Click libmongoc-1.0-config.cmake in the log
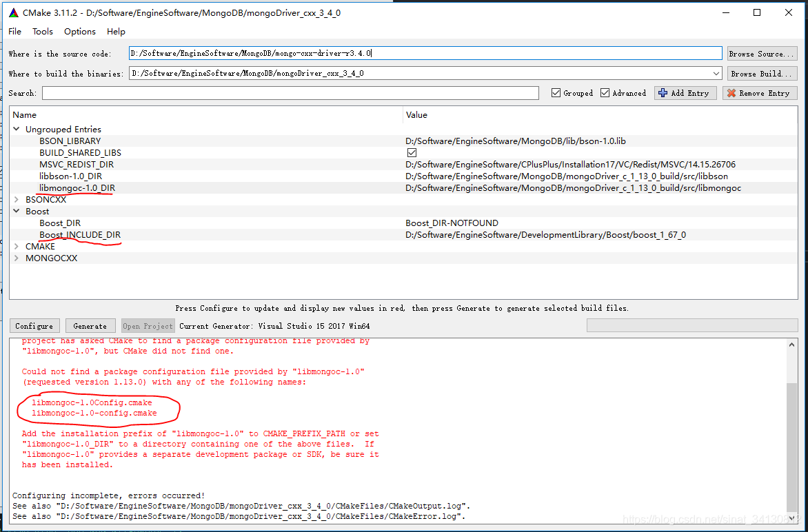 (94, 413)
